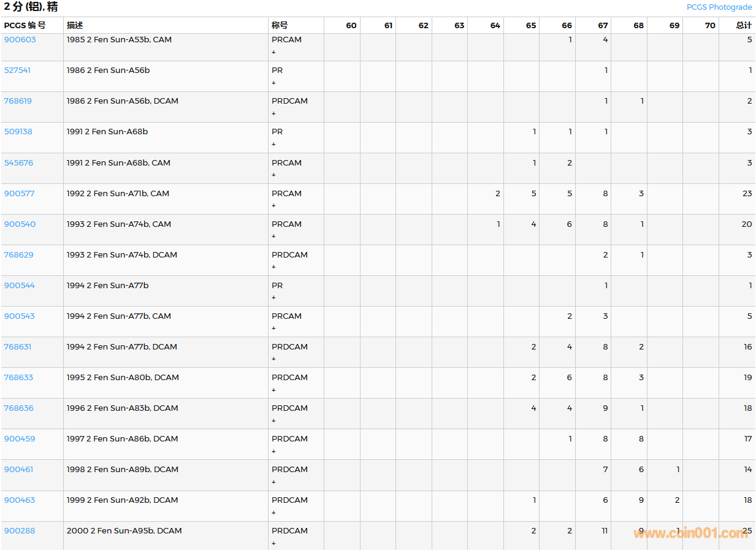Expand plus sign in 1994 A77b PR row
Screen dimensions: 756x550
[x=273, y=298]
